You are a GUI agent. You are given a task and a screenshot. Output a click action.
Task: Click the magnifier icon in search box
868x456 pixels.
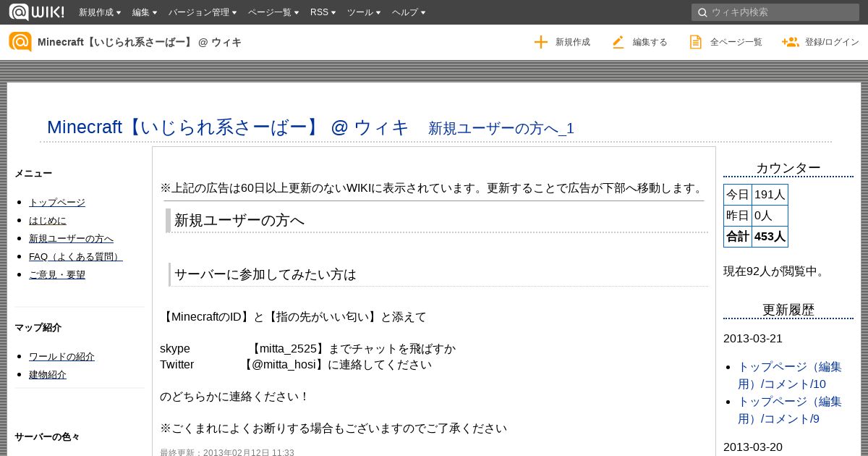pyautogui.click(x=702, y=12)
